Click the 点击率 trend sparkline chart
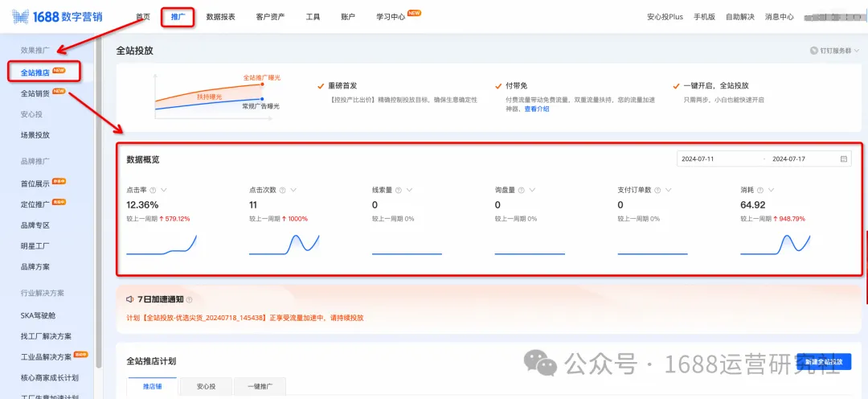This screenshot has height=399, width=868. pos(162,245)
